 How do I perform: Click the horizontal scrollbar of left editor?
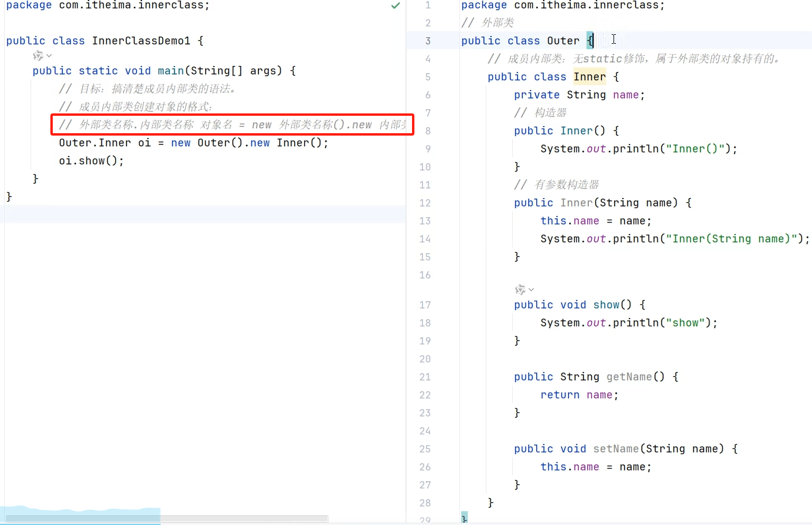[x=167, y=519]
